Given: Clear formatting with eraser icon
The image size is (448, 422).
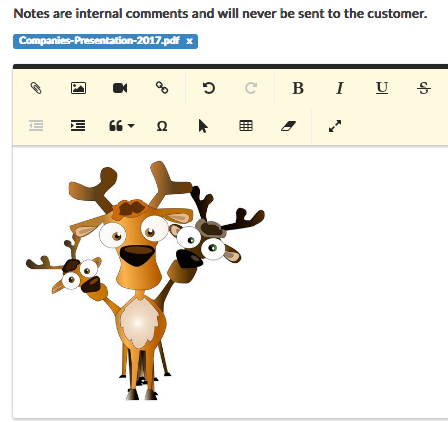Looking at the screenshot, I should (288, 126).
